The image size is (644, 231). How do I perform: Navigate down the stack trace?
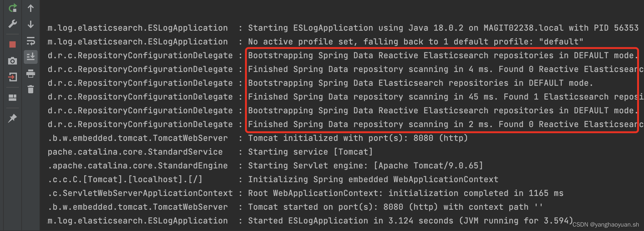(x=31, y=24)
